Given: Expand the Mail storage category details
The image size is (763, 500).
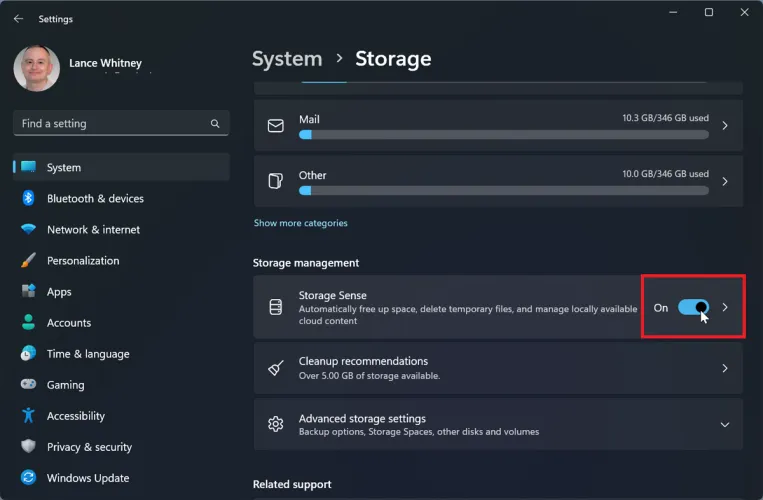Looking at the screenshot, I should 725,126.
